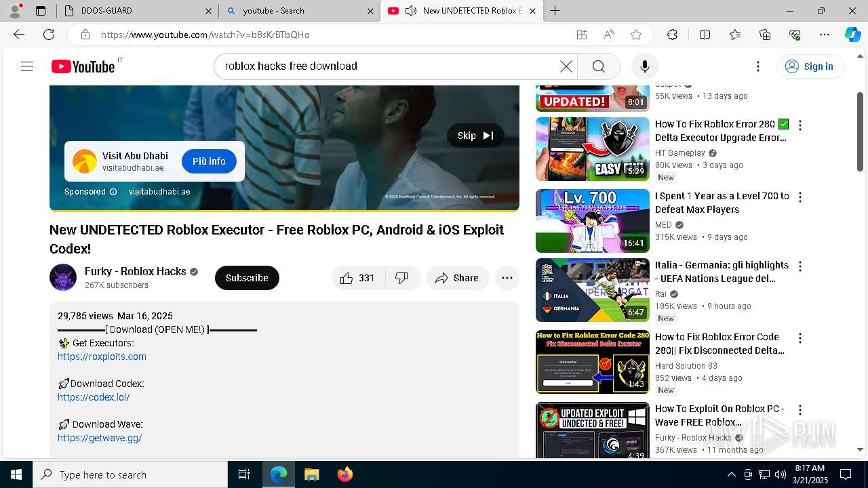The image size is (868, 488).
Task: Close the youtube - Search tab
Action: pos(370,11)
